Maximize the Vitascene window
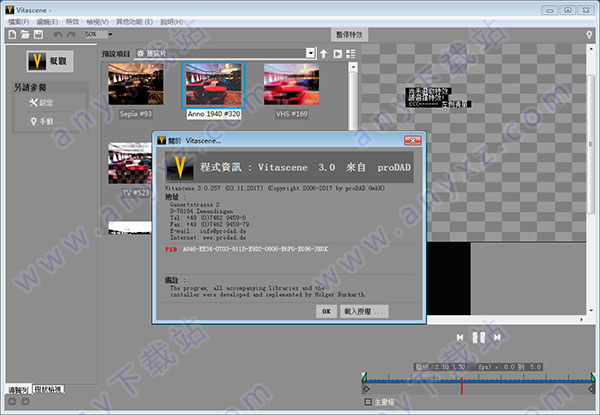This screenshot has height=415, width=600. click(x=568, y=10)
